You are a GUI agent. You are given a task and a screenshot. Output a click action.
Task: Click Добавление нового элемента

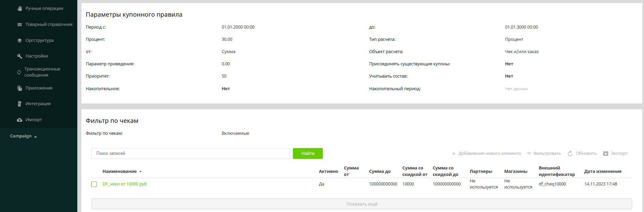click(486, 153)
